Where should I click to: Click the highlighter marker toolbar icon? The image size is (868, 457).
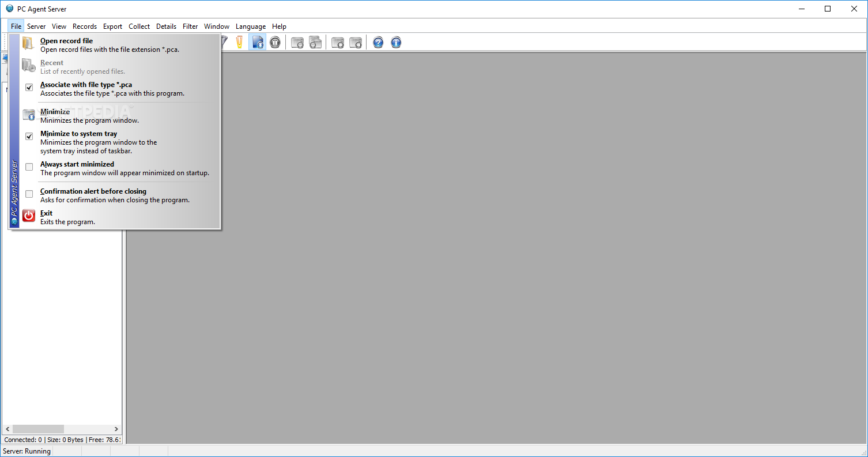click(239, 42)
